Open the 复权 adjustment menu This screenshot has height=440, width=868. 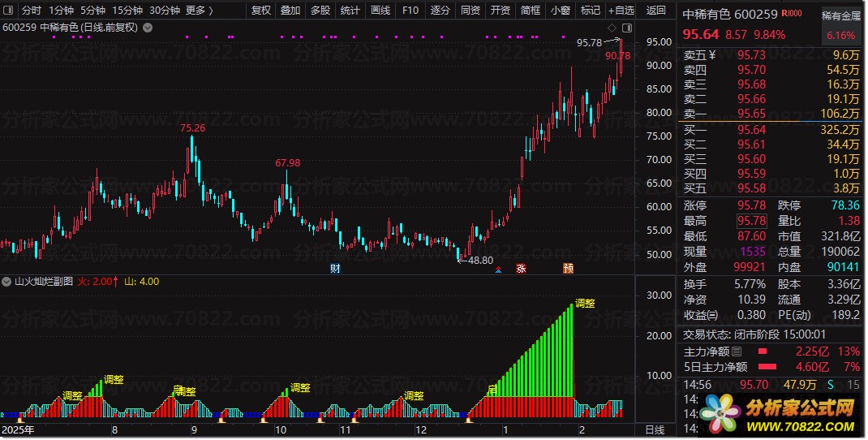click(260, 10)
